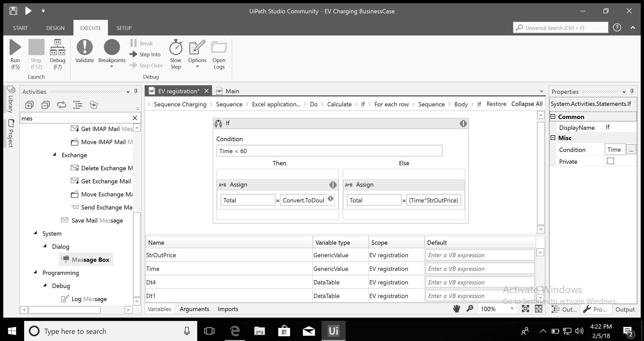Collapse the Common section in Properties
The image size is (644, 341).
[553, 117]
